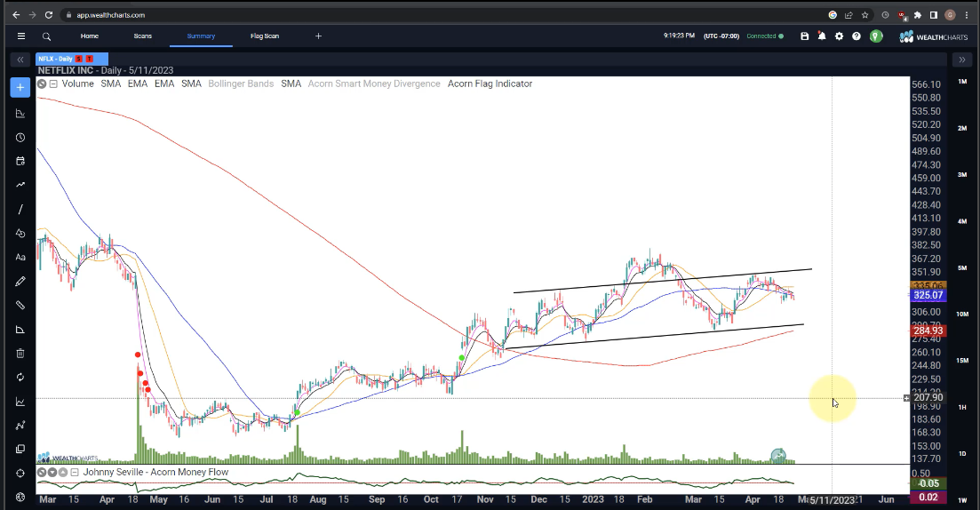Screen dimensions: 980x510
Task: Click the 284.93 red price label
Action: click(x=928, y=331)
